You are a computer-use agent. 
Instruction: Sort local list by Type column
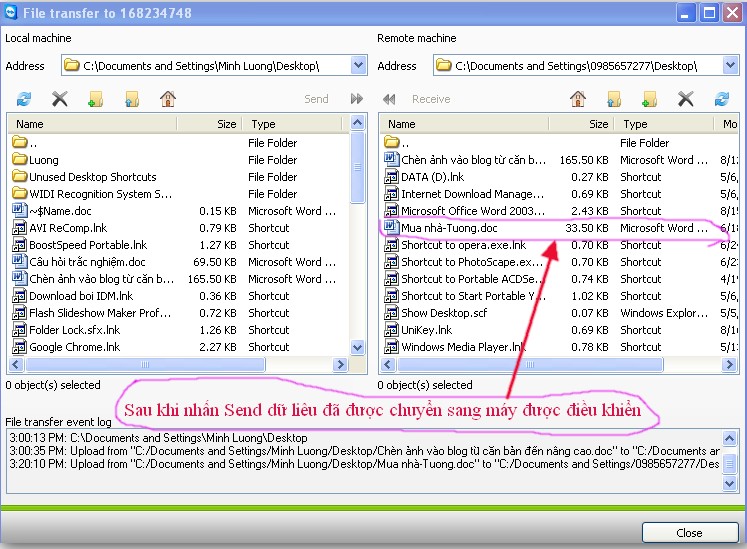[x=293, y=124]
